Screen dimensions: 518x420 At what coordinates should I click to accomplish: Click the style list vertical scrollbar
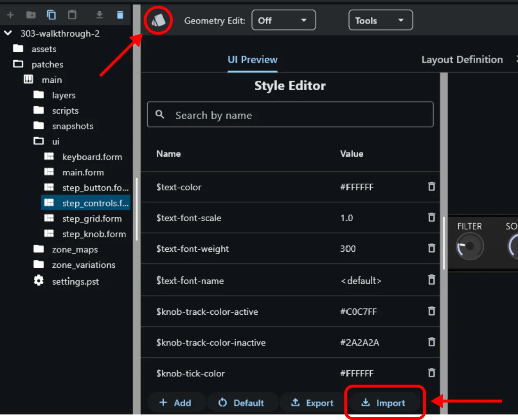click(444, 243)
